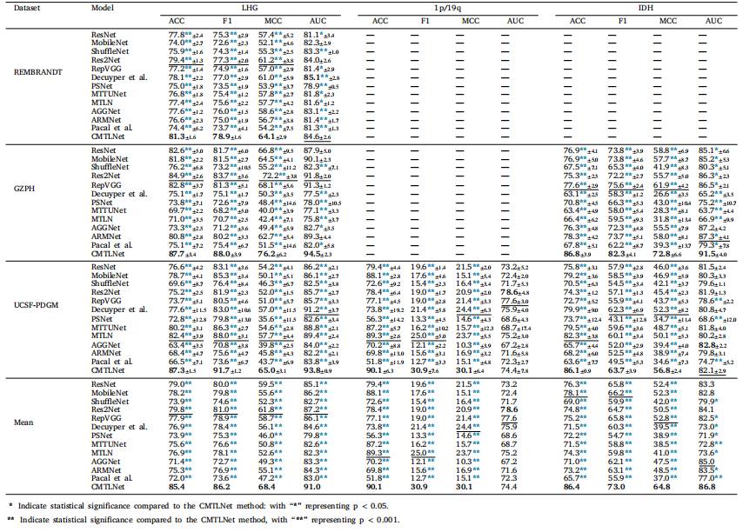Click the AUC subheader under IDH
This screenshot has width=756, height=532.
713,21
